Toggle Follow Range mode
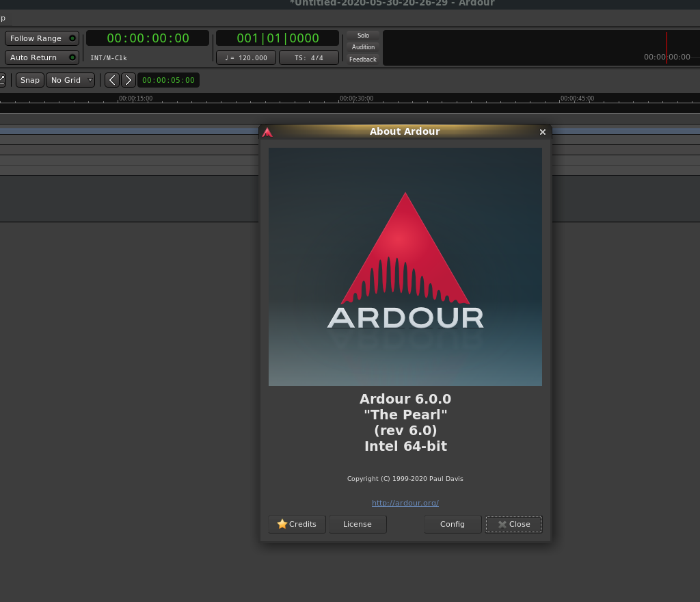 (42, 38)
